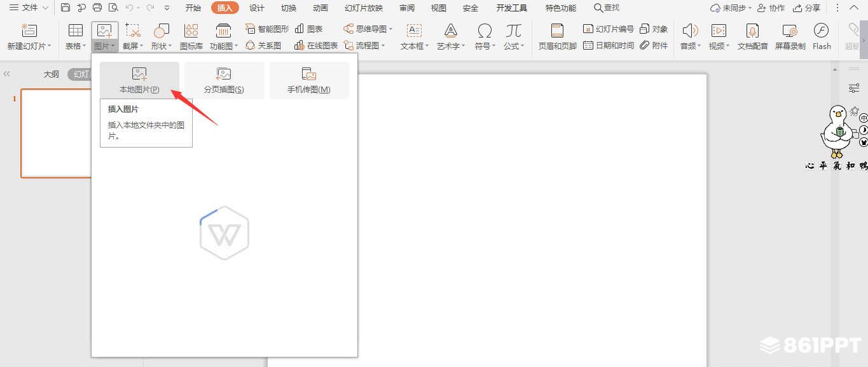868x367 pixels.
Task: Insert Date and Time (日期和时间)
Action: (x=609, y=45)
